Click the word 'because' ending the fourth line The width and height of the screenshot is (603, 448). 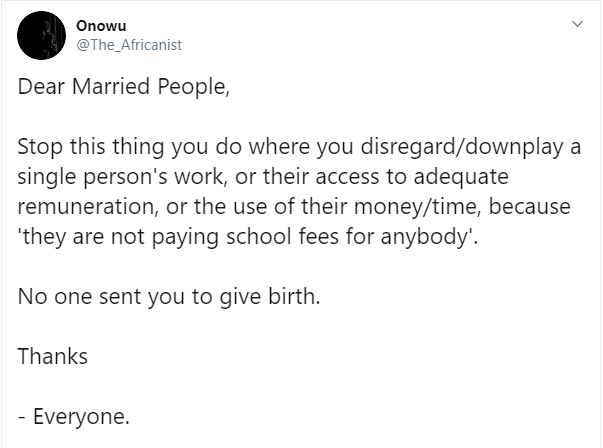[530, 207]
